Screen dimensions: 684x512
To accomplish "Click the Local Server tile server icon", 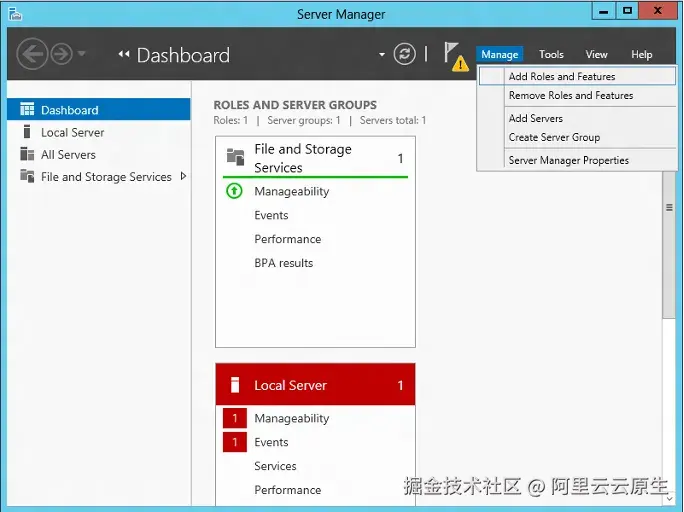I will [235, 385].
